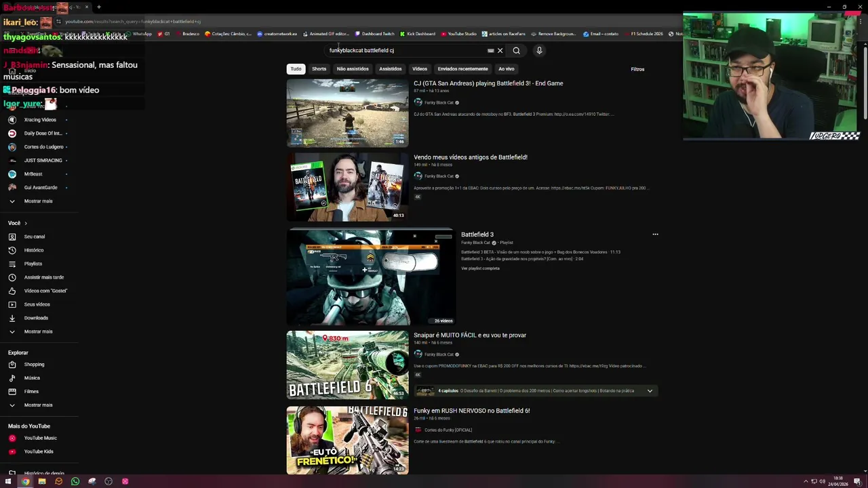Screen dimensions: 868x488
Task: Click Battlefield 6 sniper video thumbnail
Action: [x=347, y=365]
